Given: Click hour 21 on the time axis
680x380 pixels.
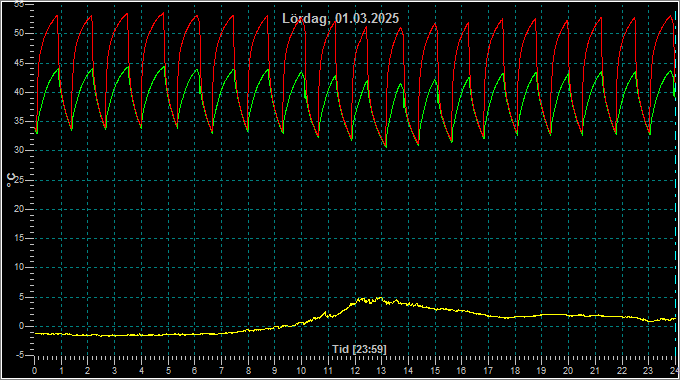Looking at the screenshot, I should pyautogui.click(x=595, y=371).
